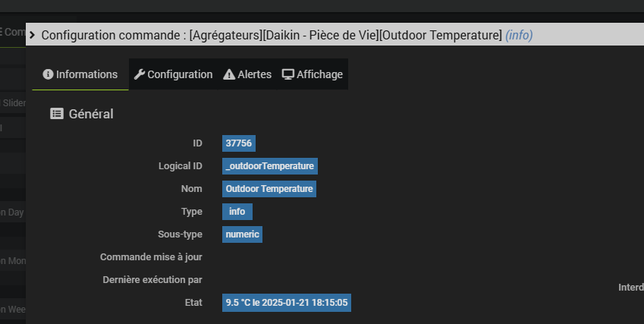Open the Affichage tab

pyautogui.click(x=313, y=74)
